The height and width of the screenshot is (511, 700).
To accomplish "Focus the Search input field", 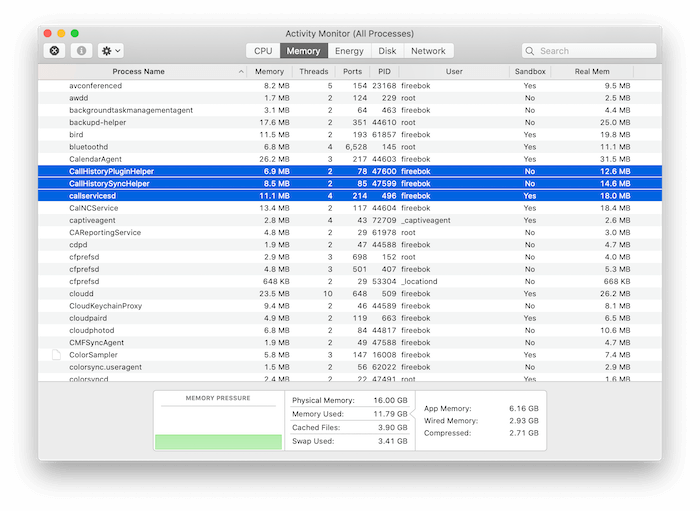I will pos(589,51).
